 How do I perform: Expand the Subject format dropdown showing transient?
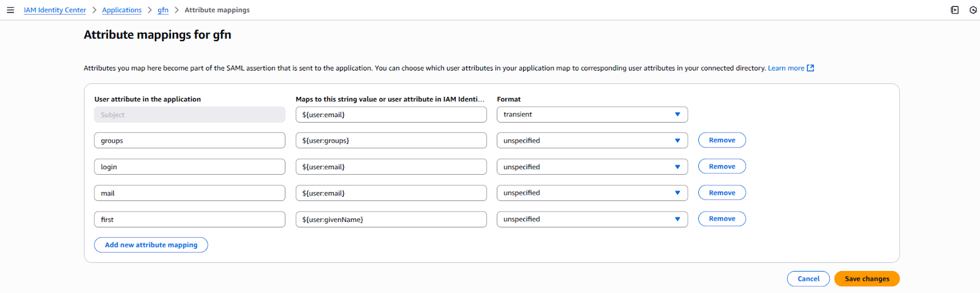592,115
